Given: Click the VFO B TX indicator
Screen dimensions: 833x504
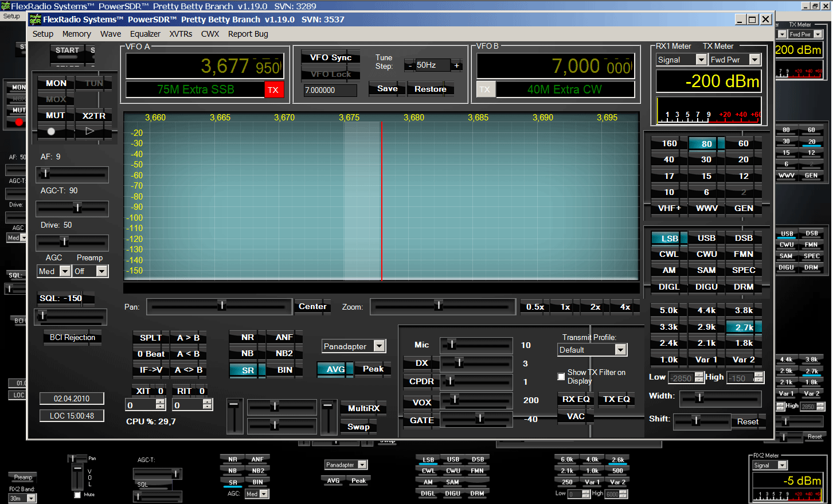Looking at the screenshot, I should [x=485, y=89].
